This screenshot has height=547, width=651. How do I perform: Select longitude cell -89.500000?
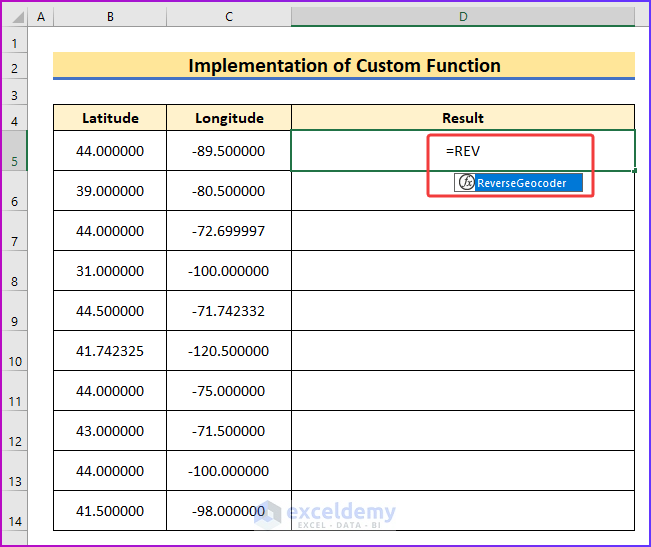[229, 151]
